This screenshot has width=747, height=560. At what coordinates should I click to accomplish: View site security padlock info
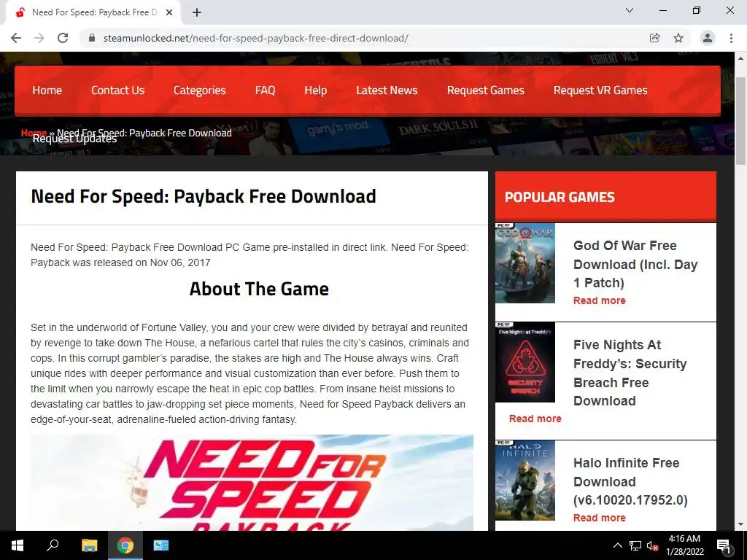click(92, 38)
